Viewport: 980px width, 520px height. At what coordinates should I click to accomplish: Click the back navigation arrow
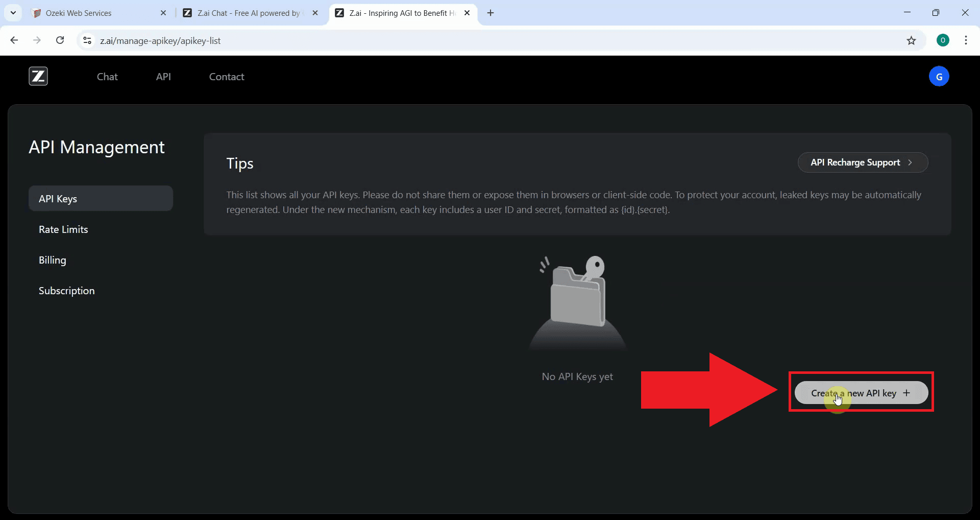[14, 40]
